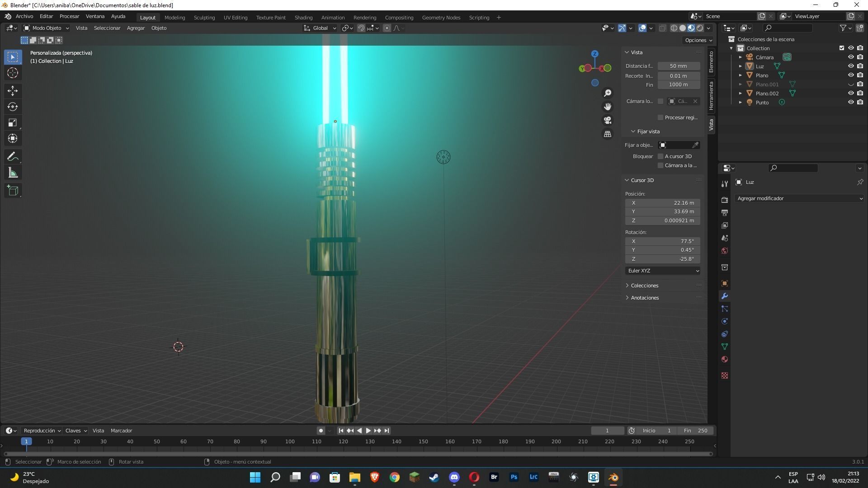
Task: Expand the Anotaciones panel
Action: (x=645, y=298)
